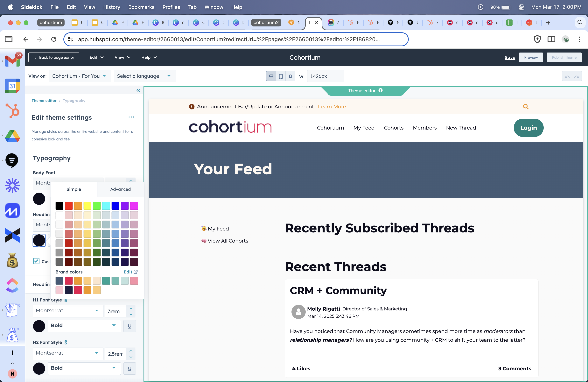Open a new browser tab

point(548,23)
